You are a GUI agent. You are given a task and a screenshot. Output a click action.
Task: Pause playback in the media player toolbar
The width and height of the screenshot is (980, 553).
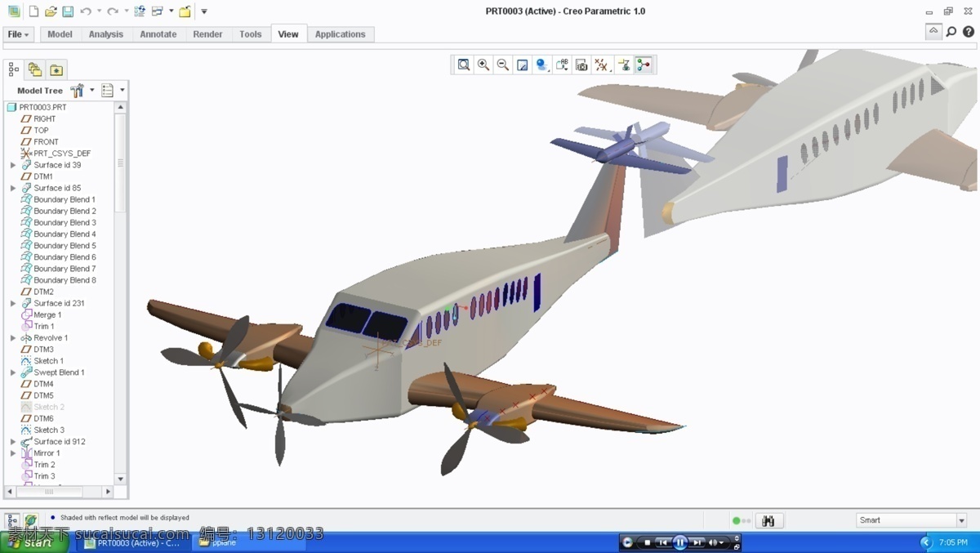pos(680,542)
